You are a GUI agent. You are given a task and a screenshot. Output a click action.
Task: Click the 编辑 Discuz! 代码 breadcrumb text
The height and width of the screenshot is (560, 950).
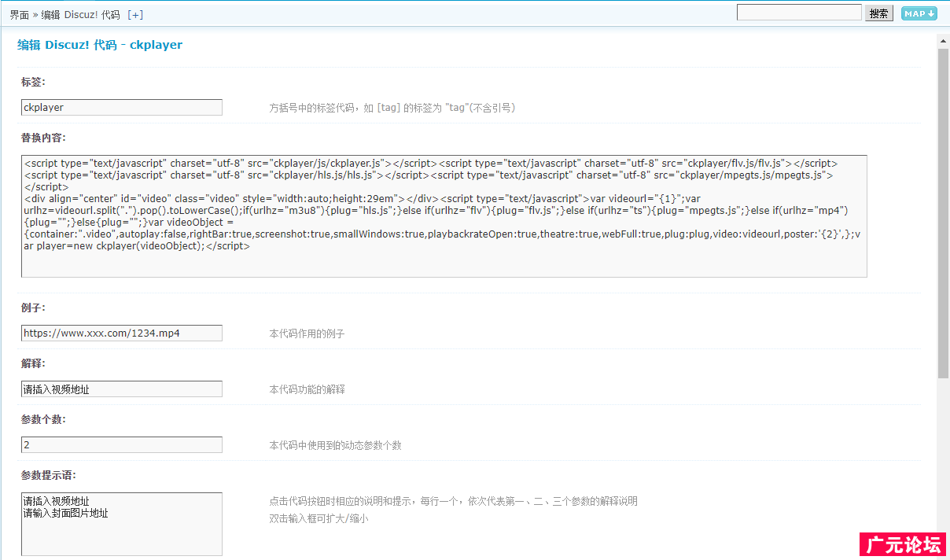[x=80, y=15]
